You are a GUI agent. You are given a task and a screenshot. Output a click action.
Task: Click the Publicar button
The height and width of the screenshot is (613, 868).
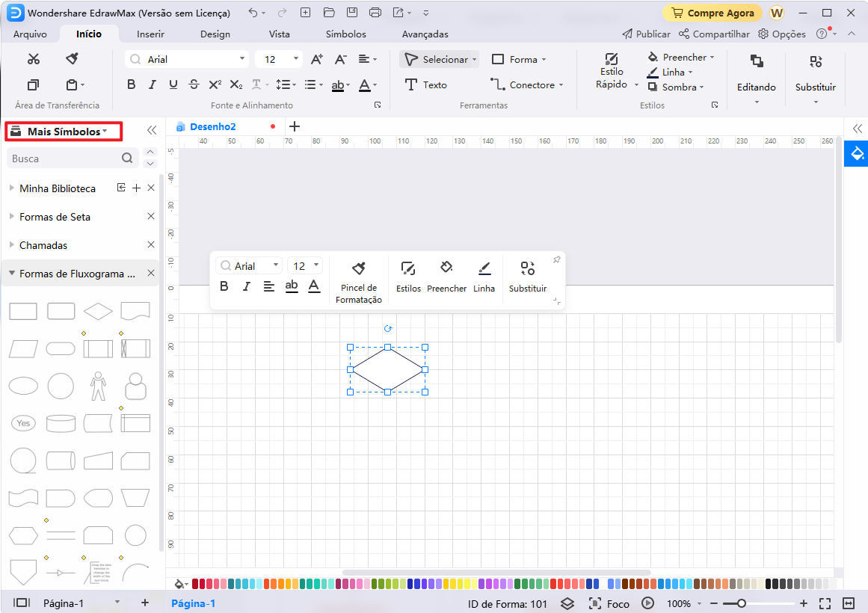point(646,34)
